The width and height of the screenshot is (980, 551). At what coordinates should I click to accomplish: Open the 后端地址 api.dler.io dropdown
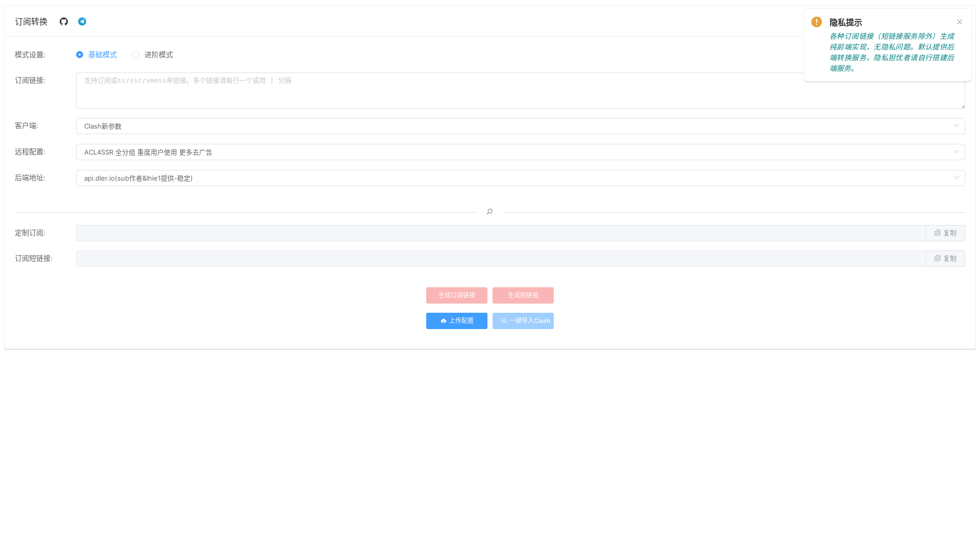pos(521,178)
